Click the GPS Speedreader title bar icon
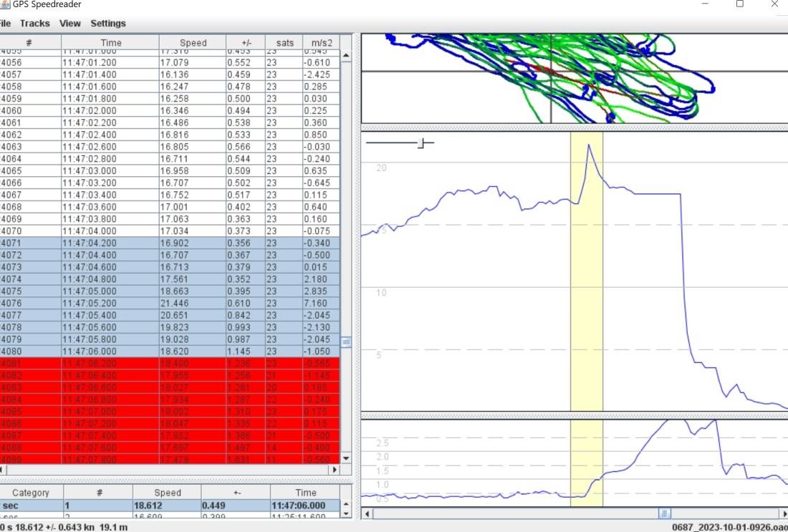The width and height of the screenshot is (788, 532). click(5, 4)
